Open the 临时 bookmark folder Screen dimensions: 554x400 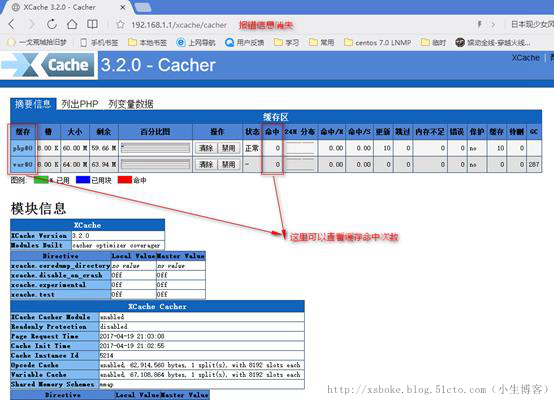coord(434,42)
